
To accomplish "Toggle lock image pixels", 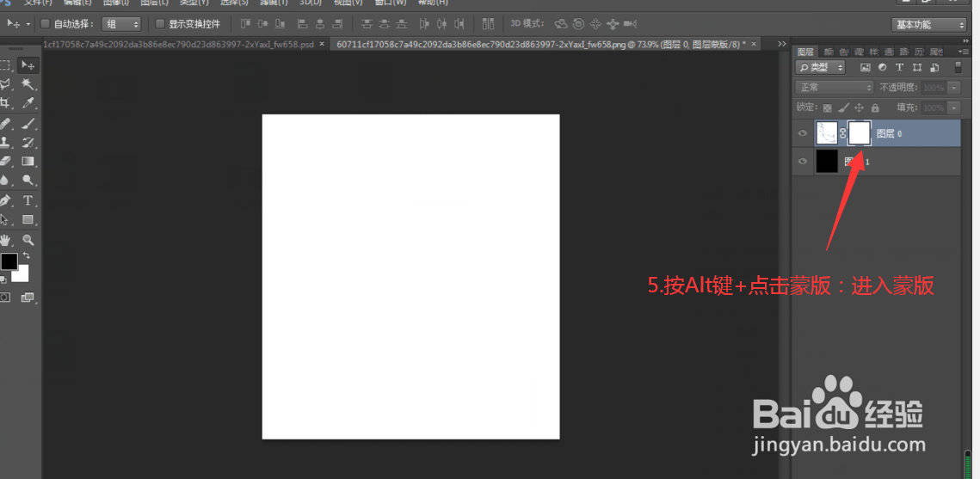I will tap(843, 107).
